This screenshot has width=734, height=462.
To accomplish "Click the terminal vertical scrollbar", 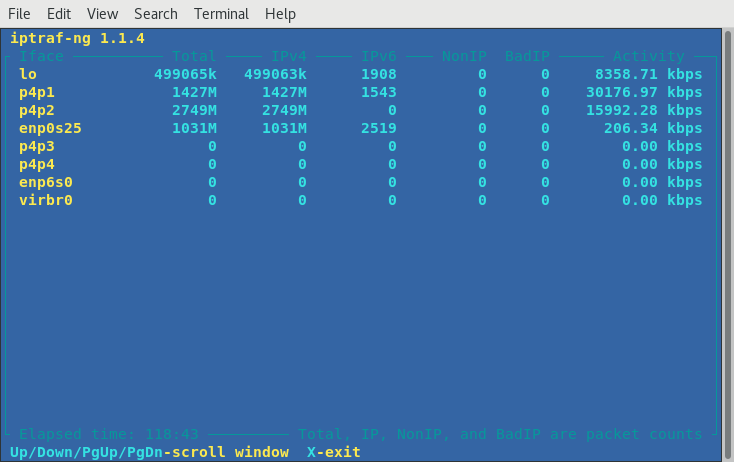I will [727, 245].
